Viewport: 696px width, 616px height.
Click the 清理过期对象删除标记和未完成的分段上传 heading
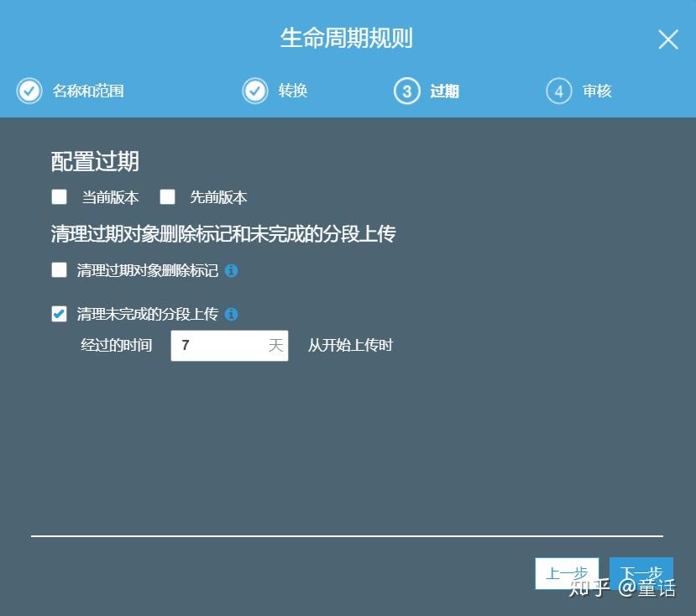coord(223,233)
